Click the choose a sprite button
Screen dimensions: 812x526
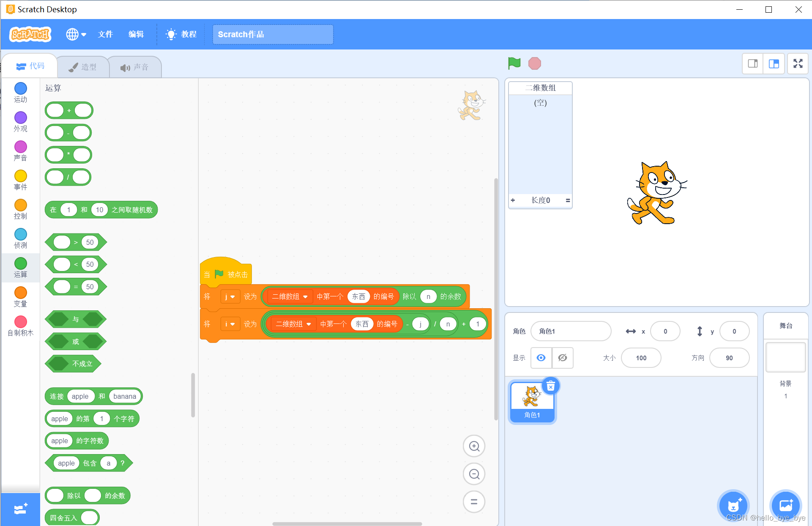[x=733, y=505]
